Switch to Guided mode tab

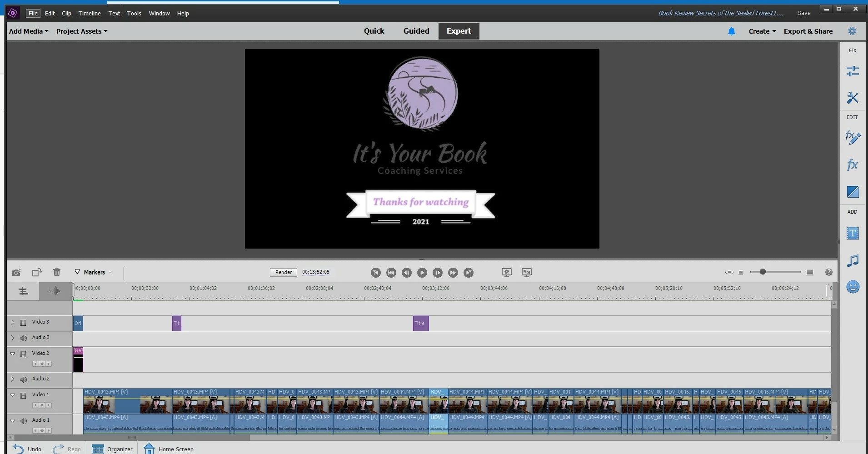pyautogui.click(x=416, y=31)
